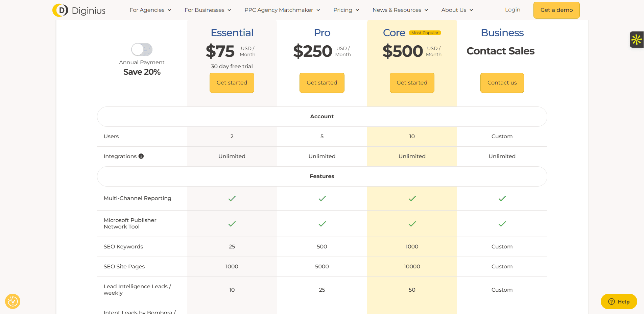Image resolution: width=644 pixels, height=314 pixels.
Task: Toggle the Annual Payment switch
Action: tap(142, 50)
